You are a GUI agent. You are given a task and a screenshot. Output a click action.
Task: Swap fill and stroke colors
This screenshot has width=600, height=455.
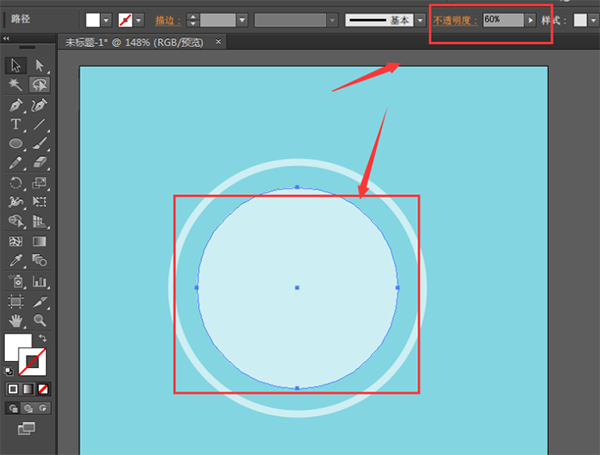coord(42,338)
